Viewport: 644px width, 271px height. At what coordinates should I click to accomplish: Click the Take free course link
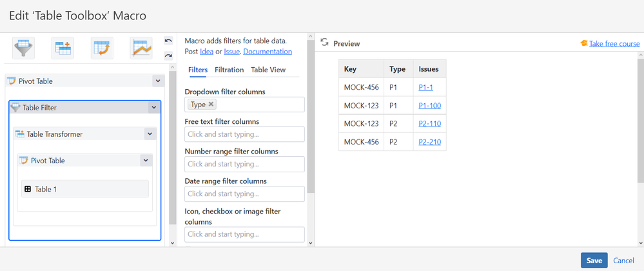click(614, 44)
